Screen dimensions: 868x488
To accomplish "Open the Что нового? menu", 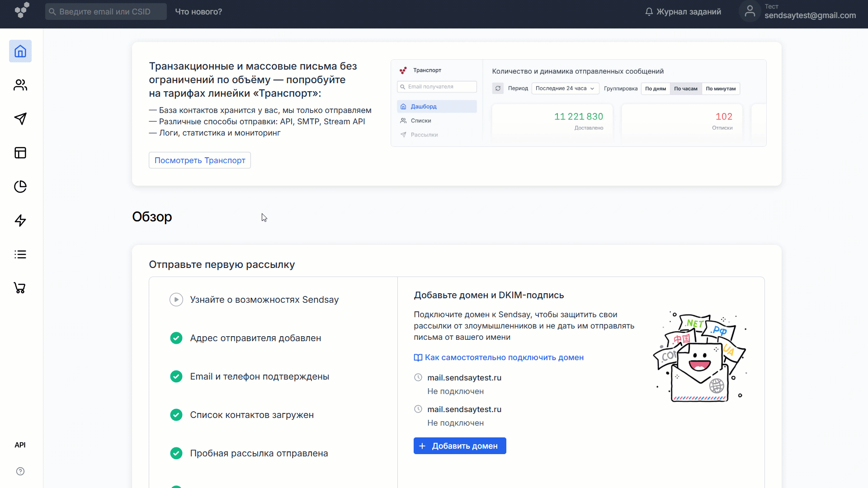I will tap(198, 11).
